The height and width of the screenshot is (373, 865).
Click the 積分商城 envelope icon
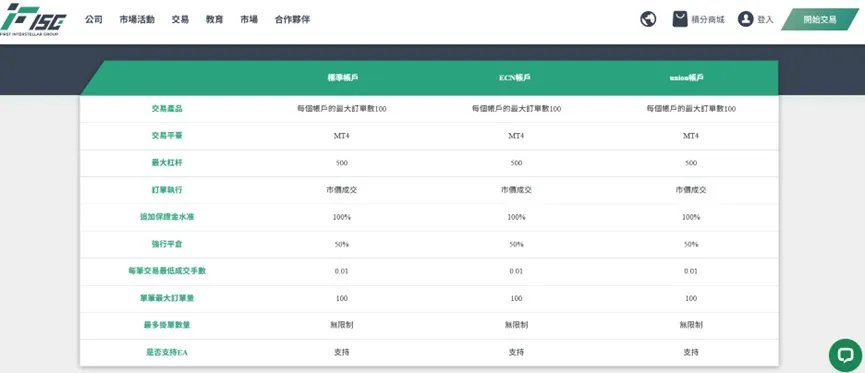680,19
